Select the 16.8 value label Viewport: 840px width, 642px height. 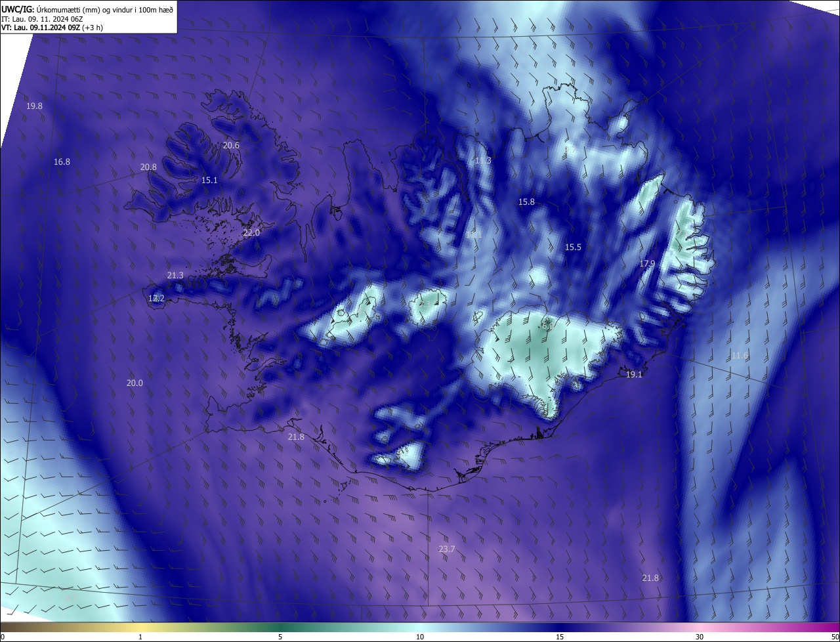tap(62, 161)
